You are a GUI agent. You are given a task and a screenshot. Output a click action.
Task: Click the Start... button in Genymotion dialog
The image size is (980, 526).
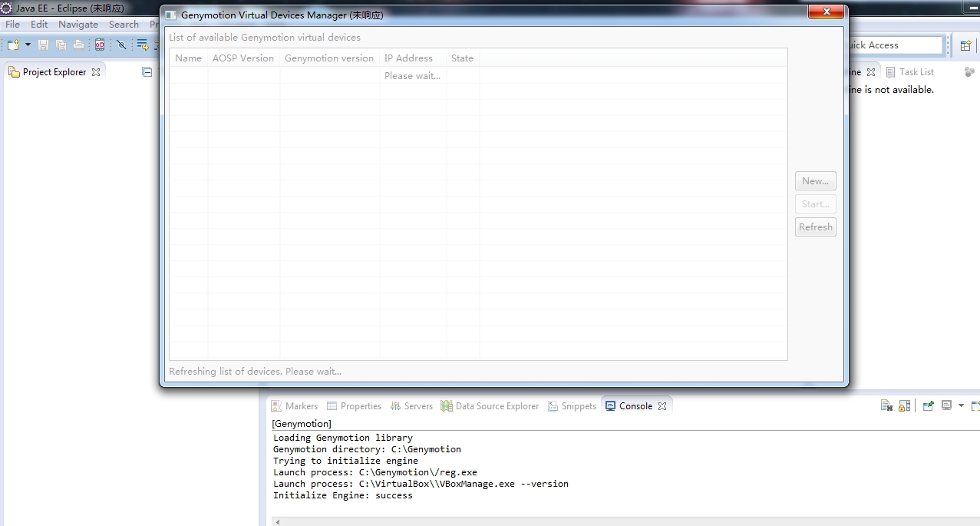[x=816, y=204]
